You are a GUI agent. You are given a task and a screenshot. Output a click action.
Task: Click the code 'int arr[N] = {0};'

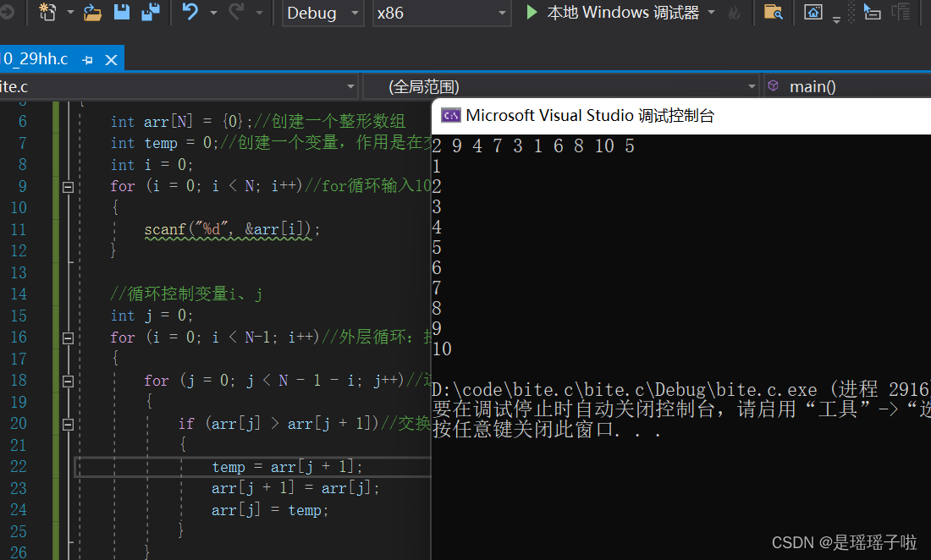tap(182, 122)
